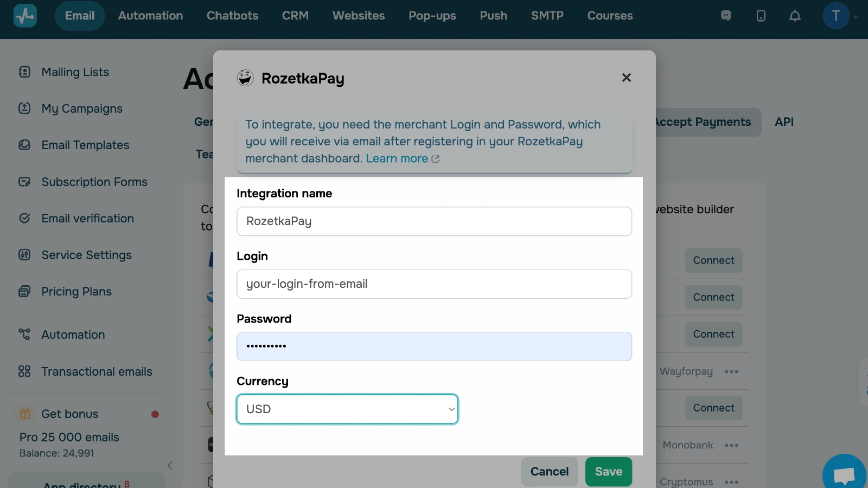The width and height of the screenshot is (868, 488).
Task: Open Transactional emails in sidebar
Action: [97, 372]
